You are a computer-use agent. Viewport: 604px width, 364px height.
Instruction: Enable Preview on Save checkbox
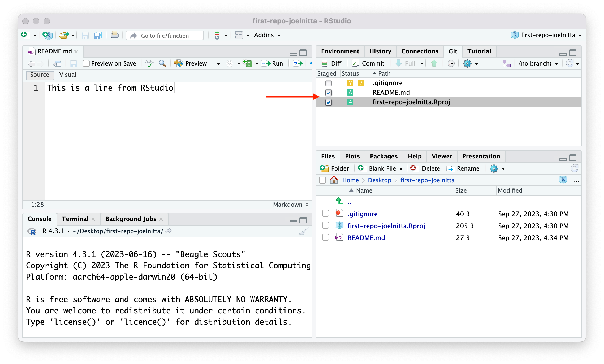(x=86, y=63)
